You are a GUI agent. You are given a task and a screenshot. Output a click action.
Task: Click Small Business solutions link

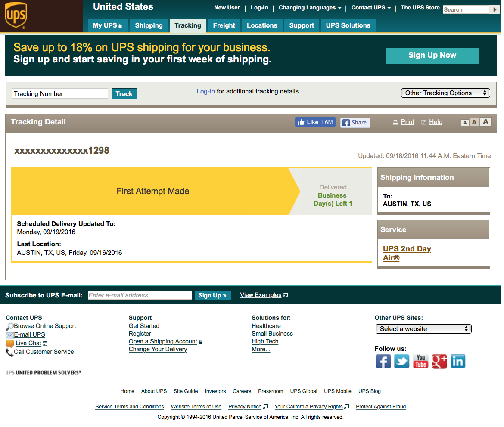[x=272, y=334]
